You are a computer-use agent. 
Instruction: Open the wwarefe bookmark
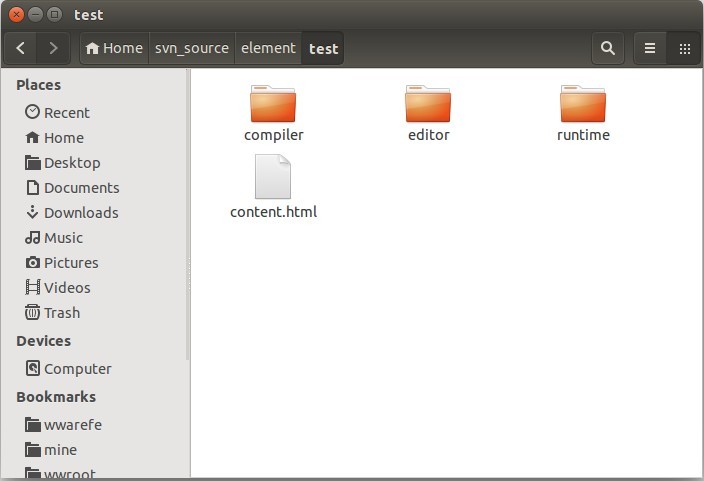coord(97,425)
